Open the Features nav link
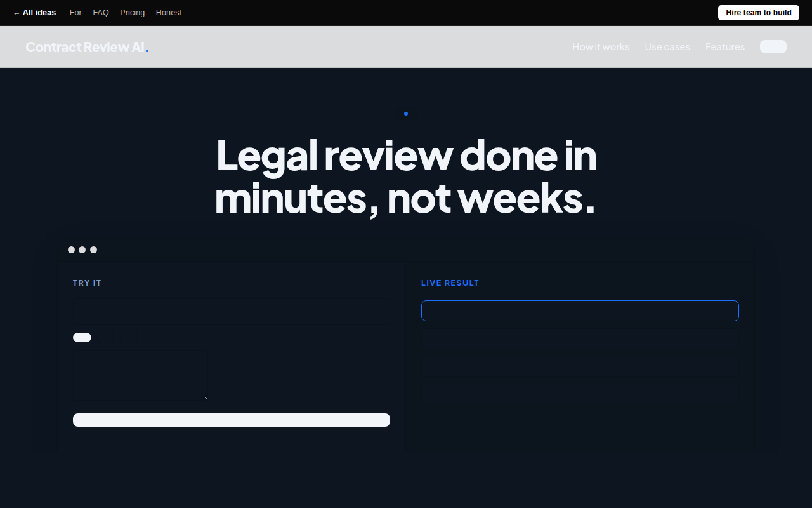 pyautogui.click(x=725, y=47)
